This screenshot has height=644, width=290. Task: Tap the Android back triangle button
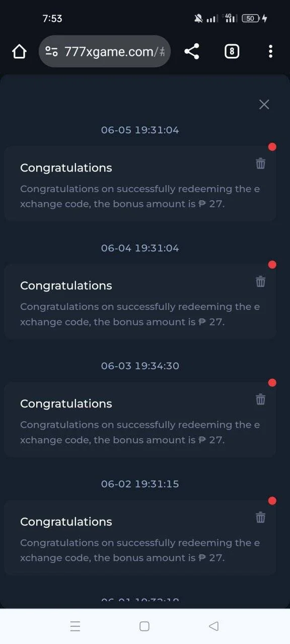click(x=213, y=626)
